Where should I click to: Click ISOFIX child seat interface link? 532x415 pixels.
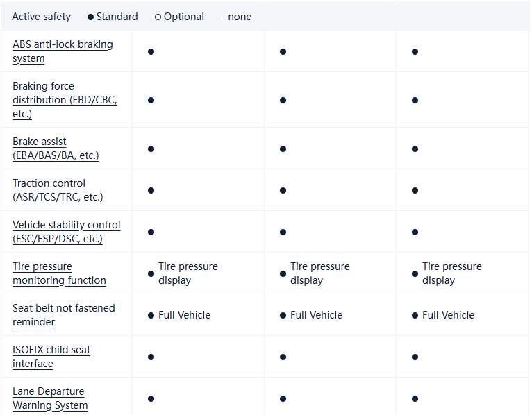(x=51, y=357)
